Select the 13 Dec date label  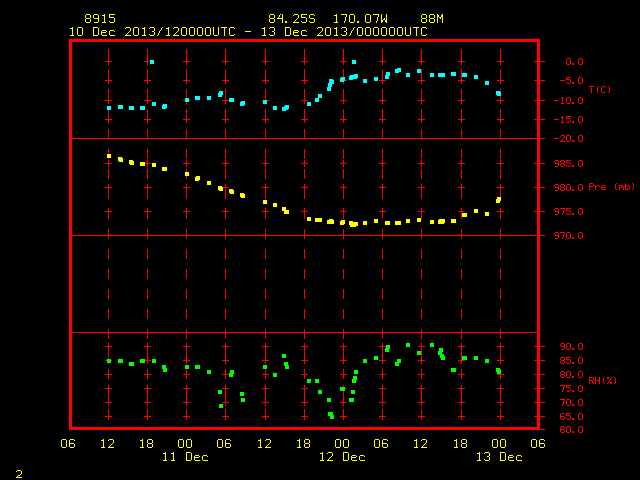click(499, 457)
